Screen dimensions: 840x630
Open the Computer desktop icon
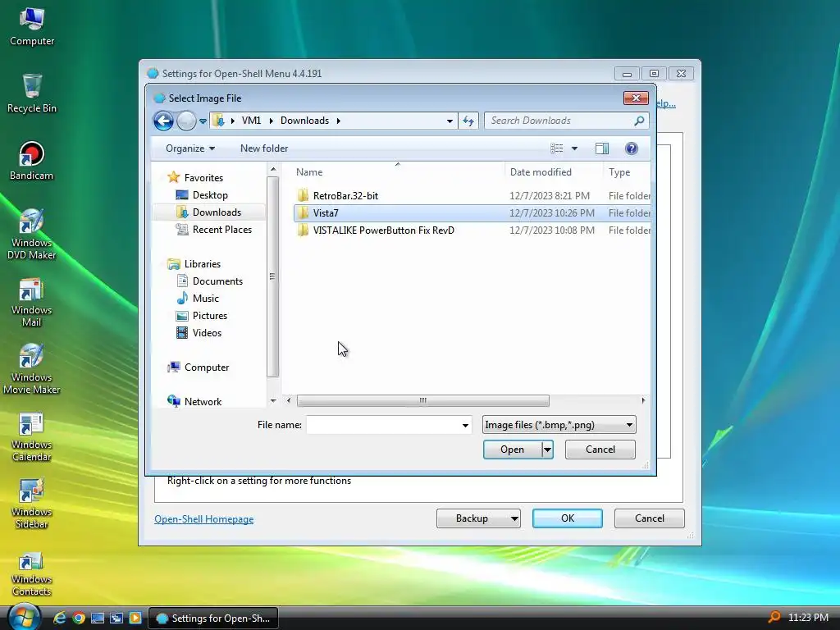[32, 27]
